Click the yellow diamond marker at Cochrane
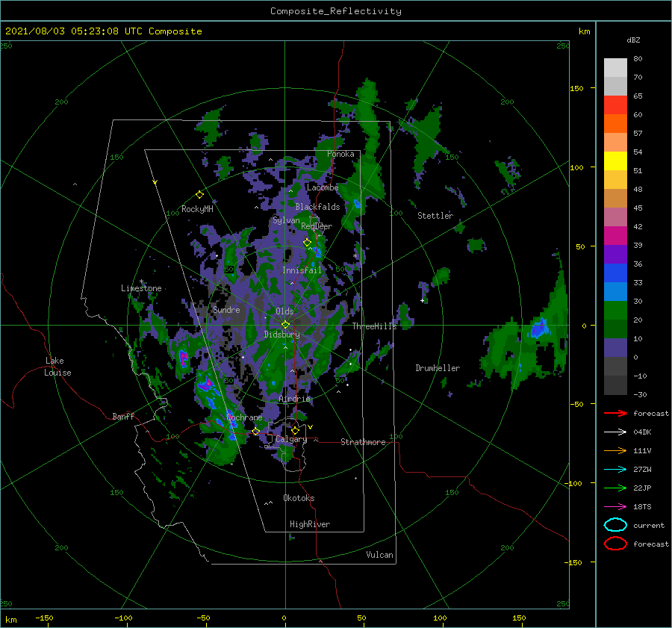The width and height of the screenshot is (672, 628). 256,432
